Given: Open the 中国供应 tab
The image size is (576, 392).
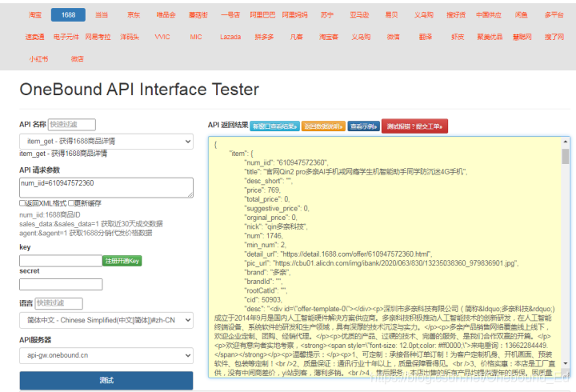Looking at the screenshot, I should click(x=489, y=14).
